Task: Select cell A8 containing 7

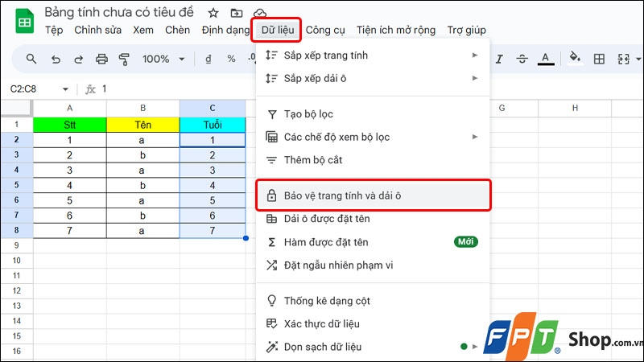Action: point(70,231)
